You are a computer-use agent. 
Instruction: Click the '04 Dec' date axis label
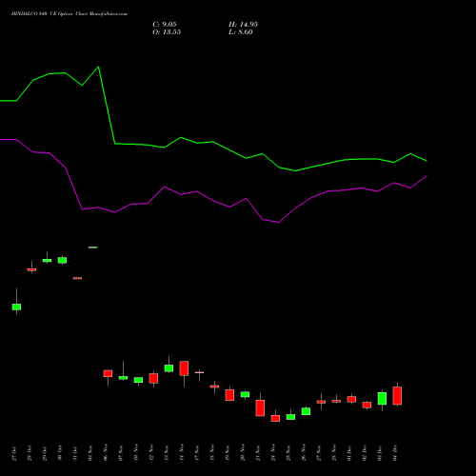click(395, 453)
